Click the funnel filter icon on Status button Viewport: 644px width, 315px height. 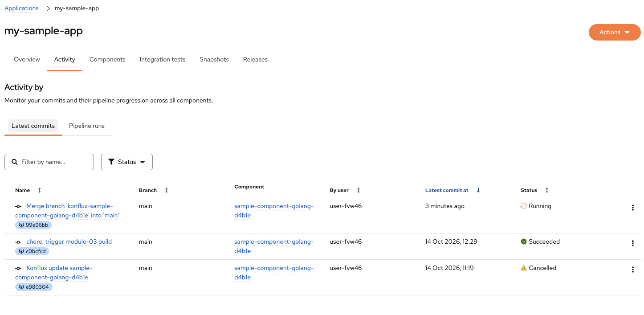coord(111,162)
